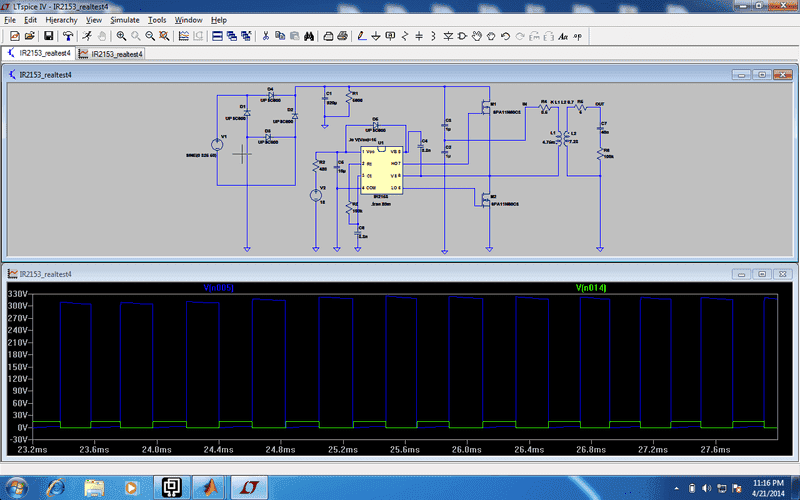The width and height of the screenshot is (800, 500).
Task: Open the Help menu
Action: 219,20
